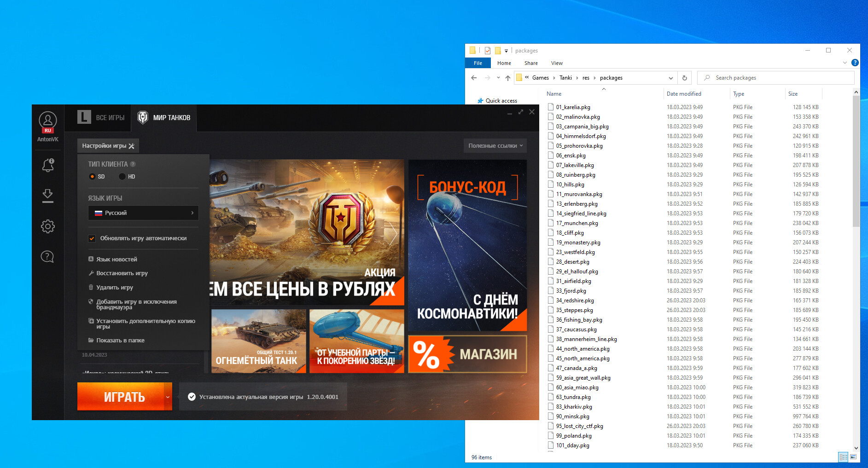The image size is (868, 468).
Task: Refresh the packages folder view
Action: coord(684,78)
